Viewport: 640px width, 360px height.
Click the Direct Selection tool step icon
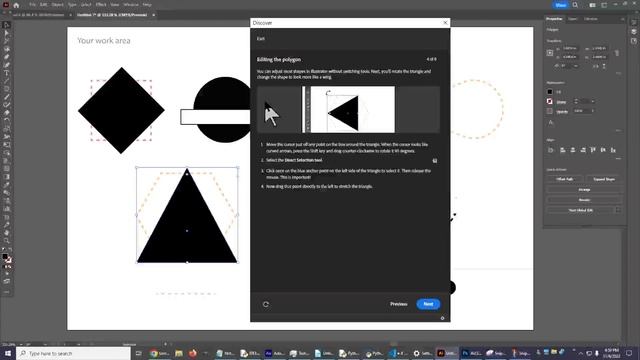pos(435,161)
